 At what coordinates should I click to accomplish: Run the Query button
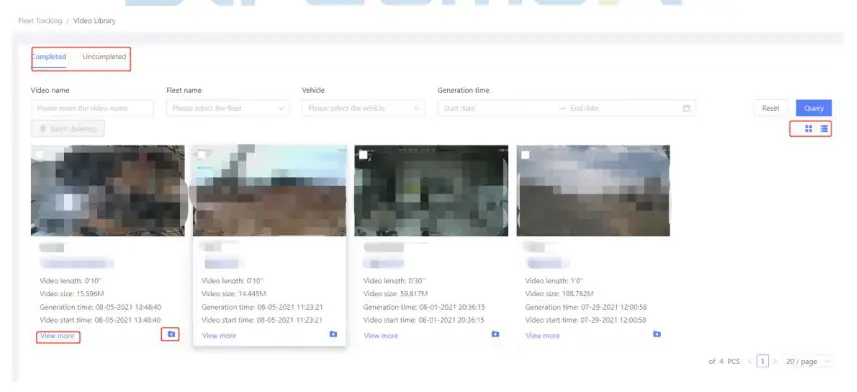(x=814, y=108)
